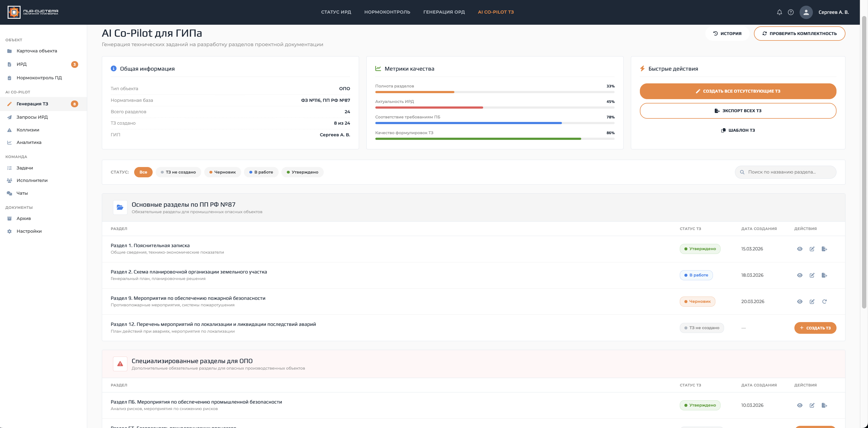Open Настройки sidebar item
Screen dimensions: 868x428
pos(43,231)
